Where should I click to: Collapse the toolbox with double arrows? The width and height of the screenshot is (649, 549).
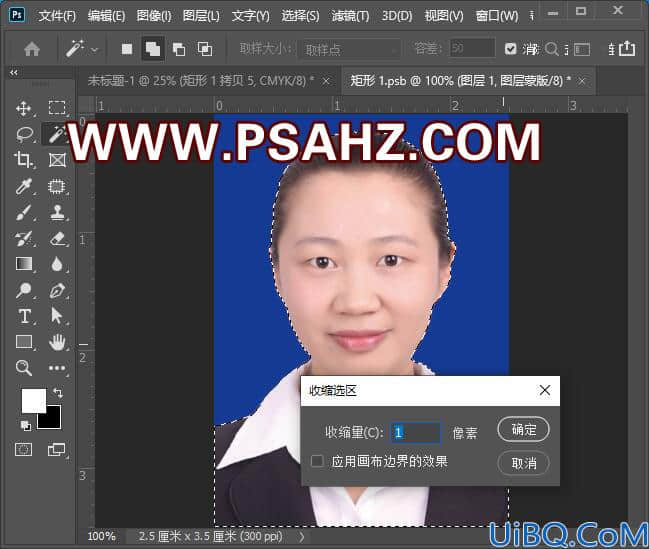click(14, 72)
